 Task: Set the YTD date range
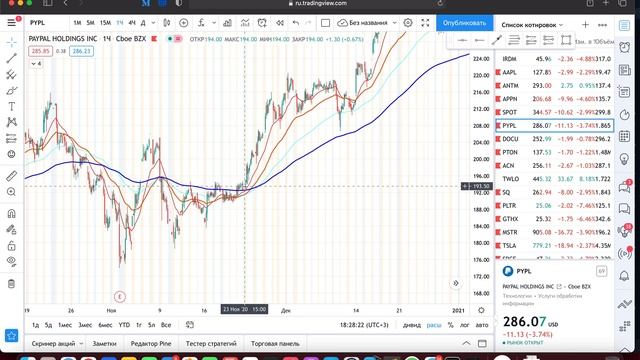coord(124,325)
